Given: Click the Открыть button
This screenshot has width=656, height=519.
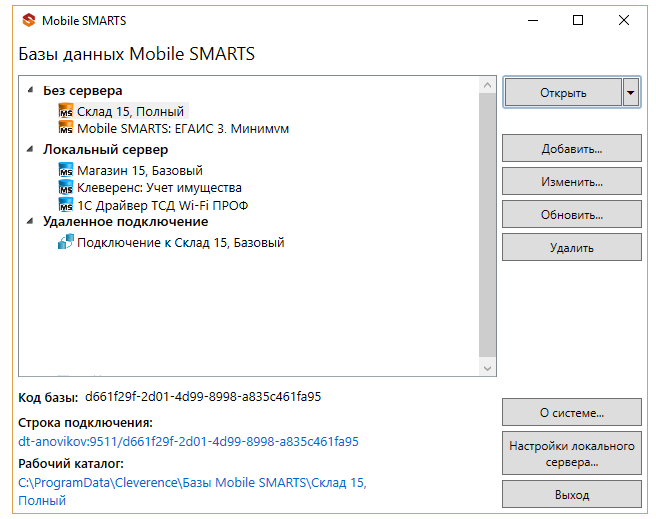Looking at the screenshot, I should [x=563, y=92].
